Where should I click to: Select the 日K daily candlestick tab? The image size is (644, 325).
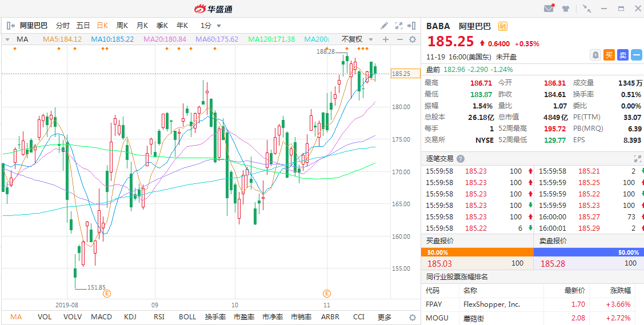click(102, 26)
